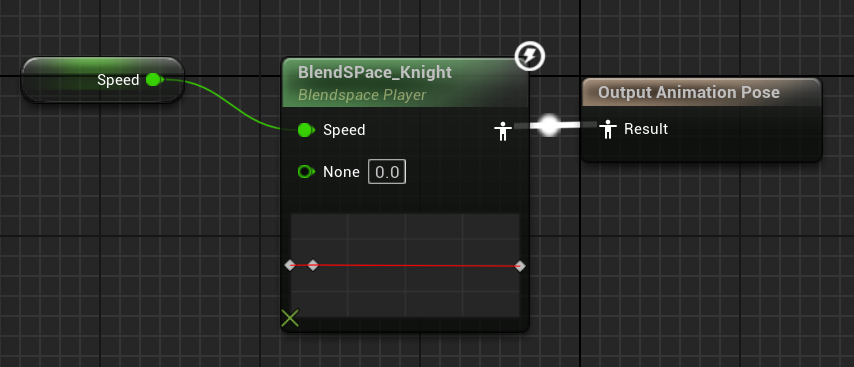Screen dimensions: 854x367
Task: Select the Output Animation Pose node header
Action: pyautogui.click(x=702, y=92)
